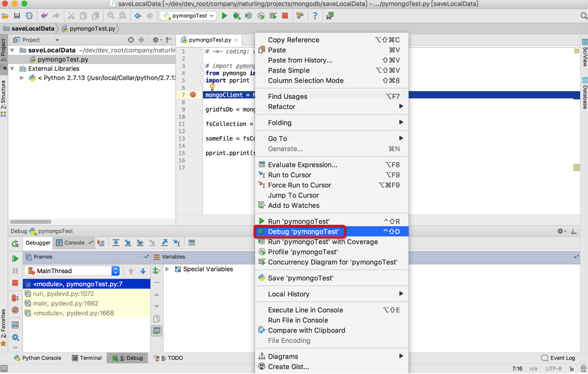Open the Event Log
This screenshot has width=588, height=374.
558,358
